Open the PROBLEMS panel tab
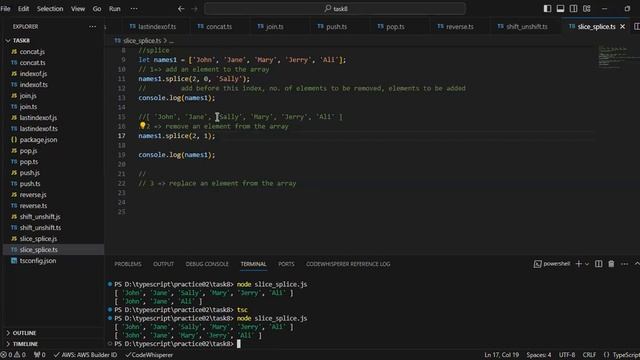This screenshot has width=640, height=360. pyautogui.click(x=128, y=264)
